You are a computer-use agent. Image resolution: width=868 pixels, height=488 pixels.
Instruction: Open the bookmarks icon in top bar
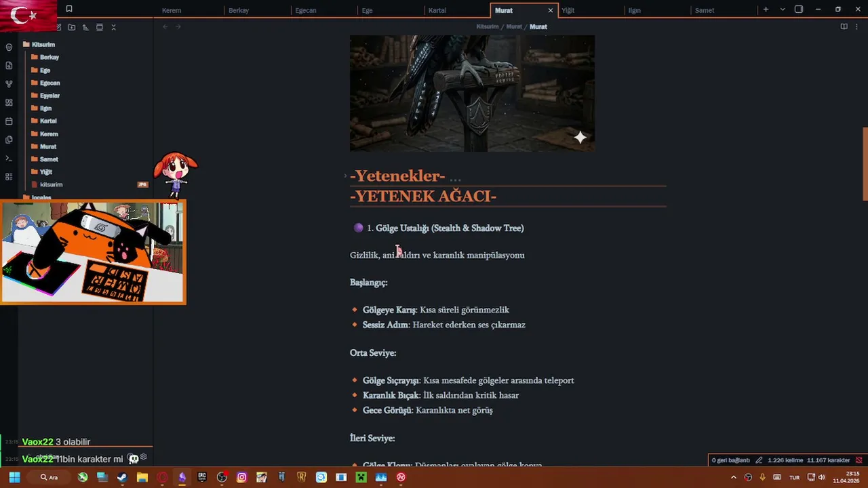68,9
